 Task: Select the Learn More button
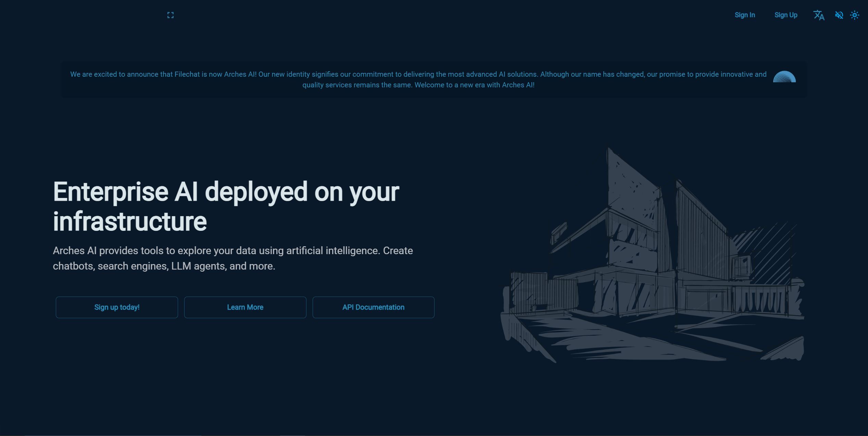tap(245, 307)
